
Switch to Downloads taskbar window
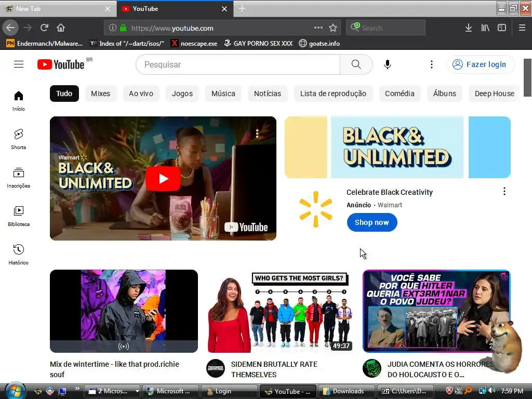click(346, 391)
